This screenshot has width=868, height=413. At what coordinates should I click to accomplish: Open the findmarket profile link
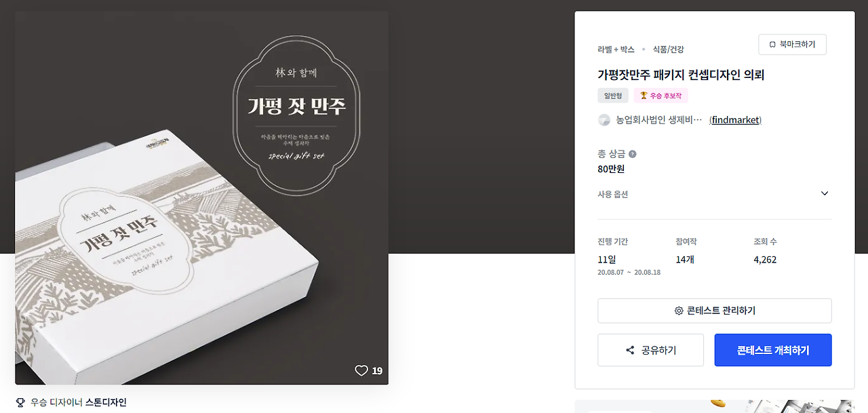point(735,120)
